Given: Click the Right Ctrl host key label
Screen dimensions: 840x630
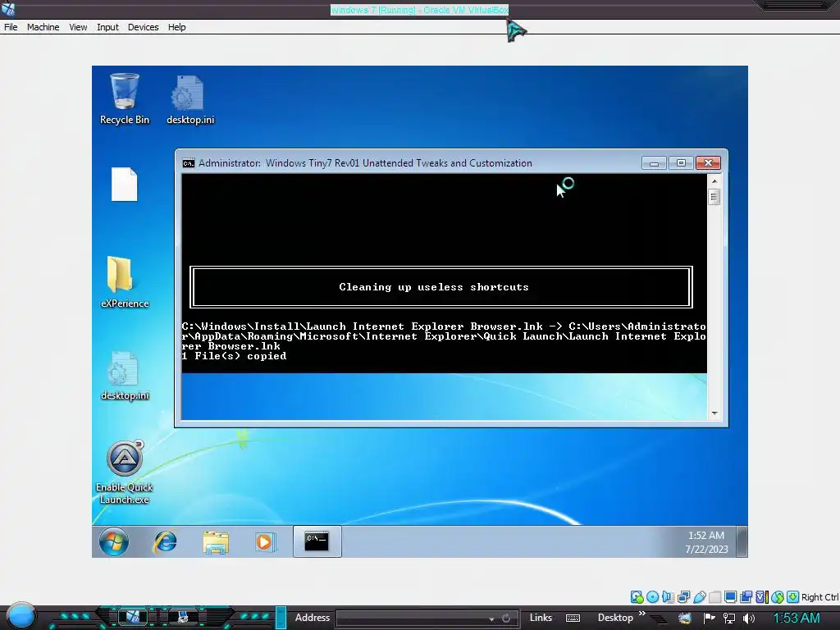Looking at the screenshot, I should (x=819, y=597).
